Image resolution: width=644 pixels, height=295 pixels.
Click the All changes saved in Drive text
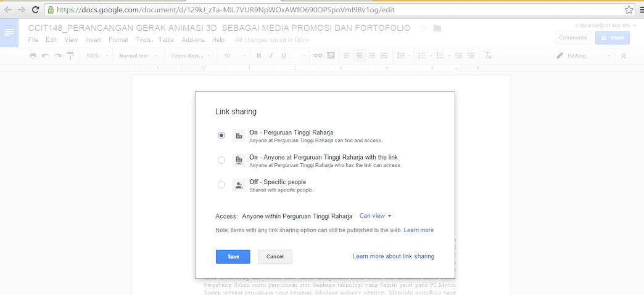pos(272,40)
